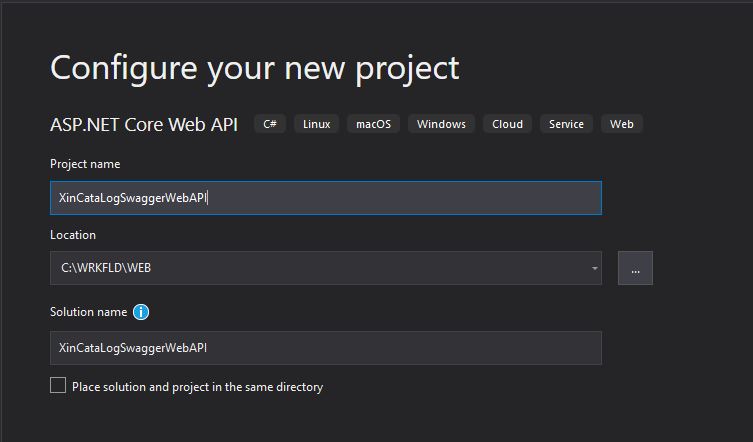Click the macOS platform tag
Image resolution: width=753 pixels, height=442 pixels.
click(373, 124)
